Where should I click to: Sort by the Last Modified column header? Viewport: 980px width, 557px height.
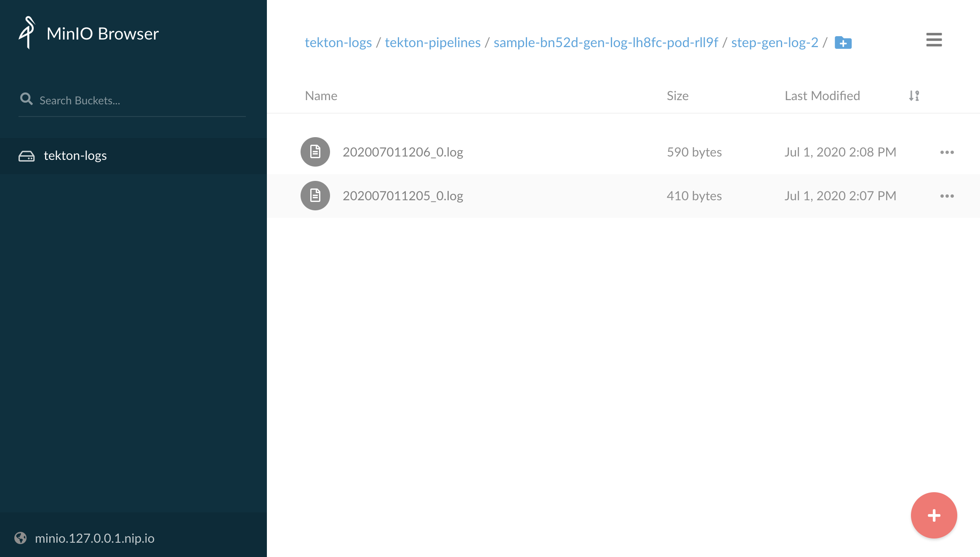(x=822, y=96)
